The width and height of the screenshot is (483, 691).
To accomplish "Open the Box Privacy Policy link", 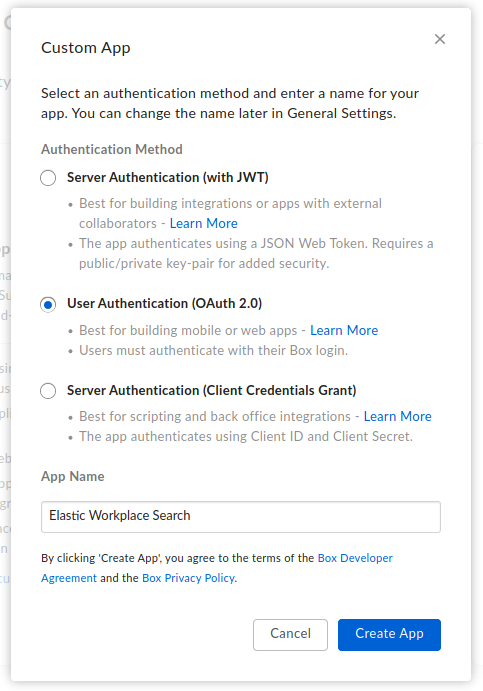I will tap(188, 578).
